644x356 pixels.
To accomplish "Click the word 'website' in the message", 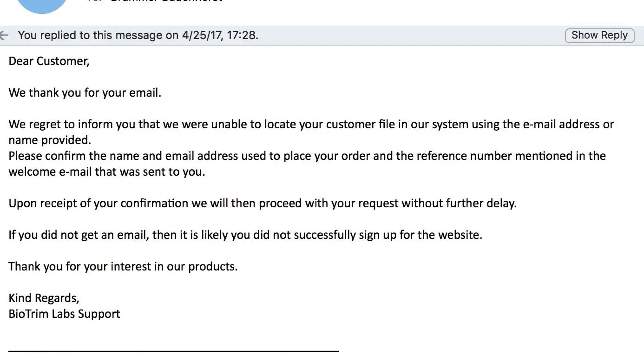I will coord(460,235).
